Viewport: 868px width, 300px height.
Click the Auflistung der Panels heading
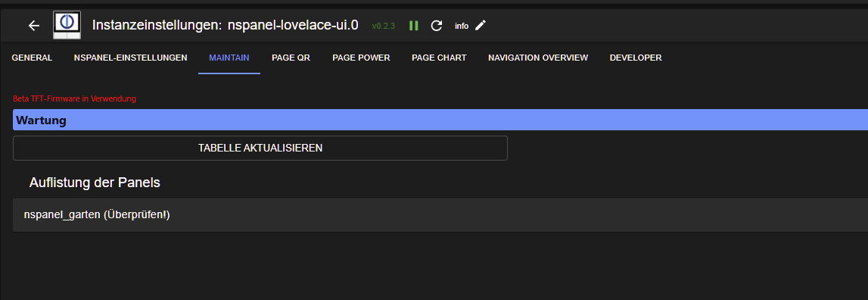(x=95, y=183)
